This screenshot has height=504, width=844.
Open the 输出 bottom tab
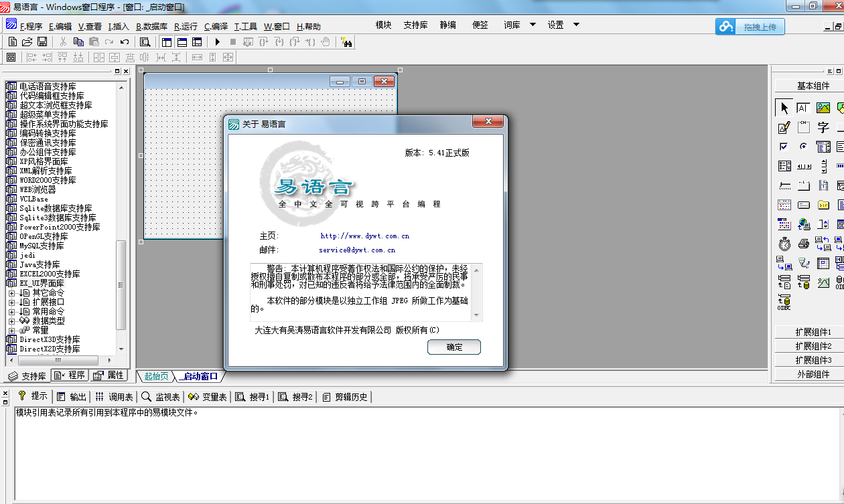click(72, 397)
